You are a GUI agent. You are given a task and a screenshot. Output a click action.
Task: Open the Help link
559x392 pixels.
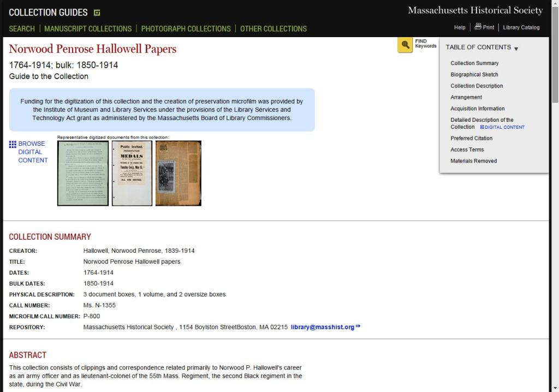(460, 27)
